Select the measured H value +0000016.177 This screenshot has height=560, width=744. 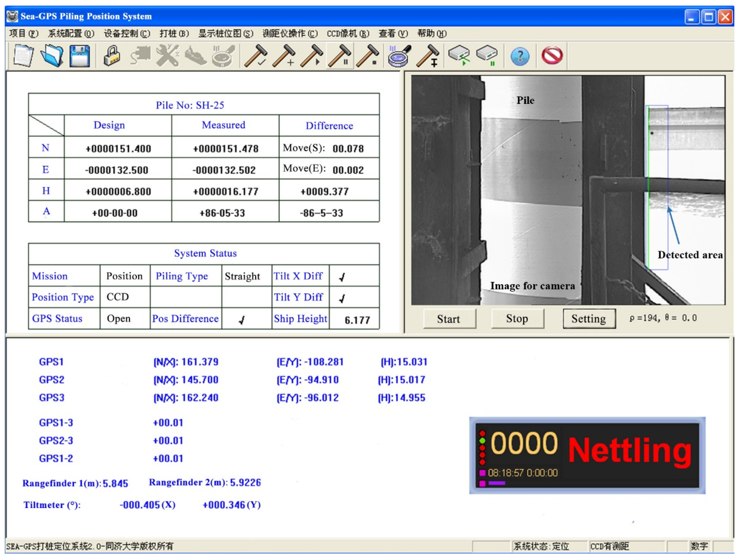[x=226, y=192]
